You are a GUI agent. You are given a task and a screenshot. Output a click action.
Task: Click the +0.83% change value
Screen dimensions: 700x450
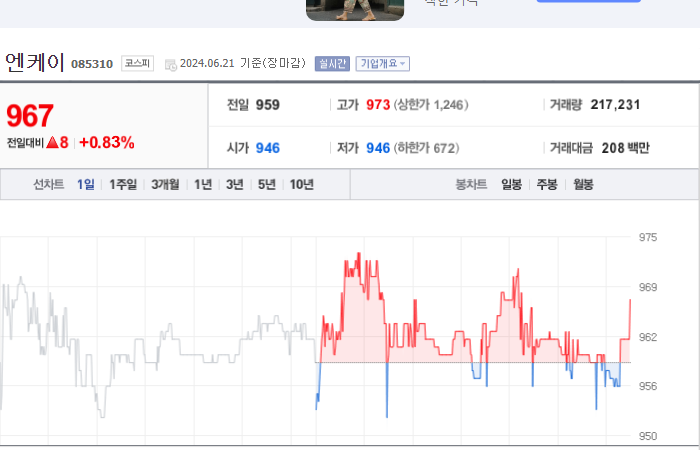107,143
